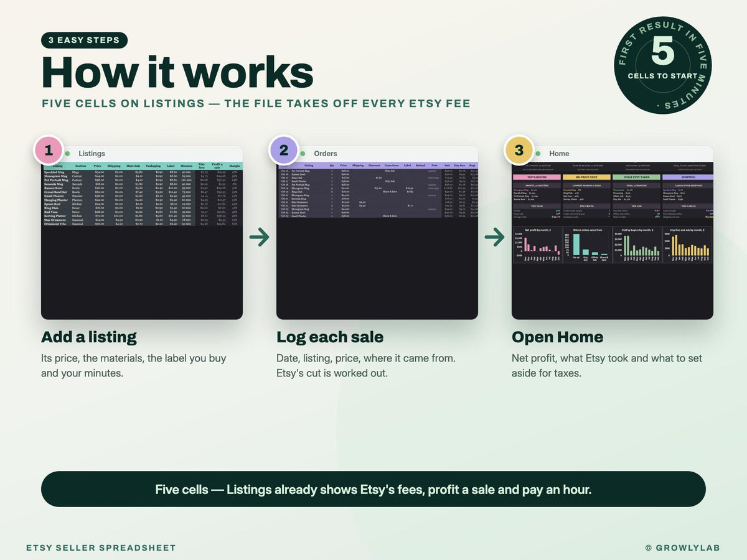Open the Orders tab title
Image resolution: width=747 pixels, height=560 pixels.
326,154
